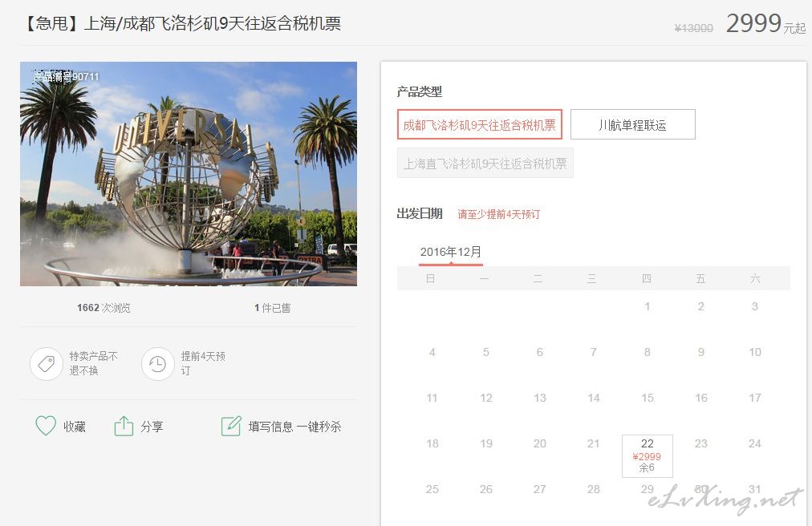
Task: Click the 产品编号 90711 label on photo
Action: (66, 77)
